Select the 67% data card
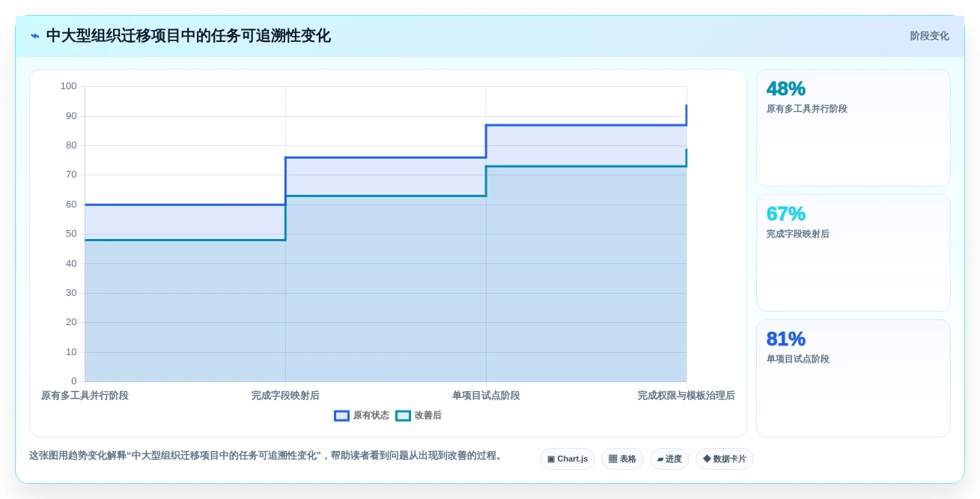This screenshot has height=499, width=980. 853,252
